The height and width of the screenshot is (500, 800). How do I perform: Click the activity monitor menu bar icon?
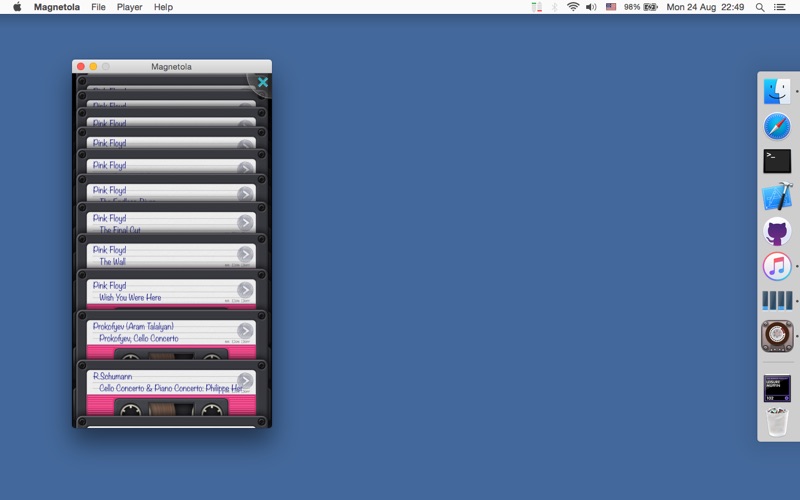click(537, 7)
